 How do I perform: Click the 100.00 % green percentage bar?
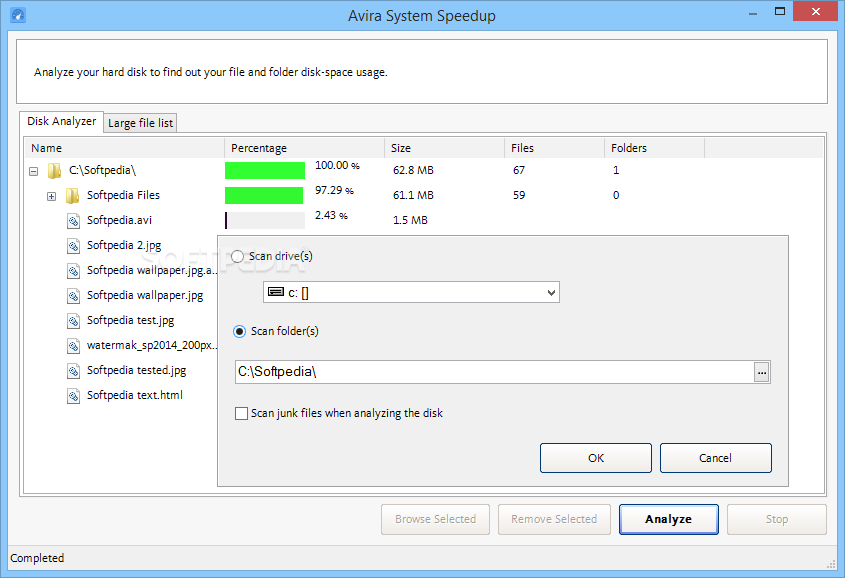[x=265, y=171]
